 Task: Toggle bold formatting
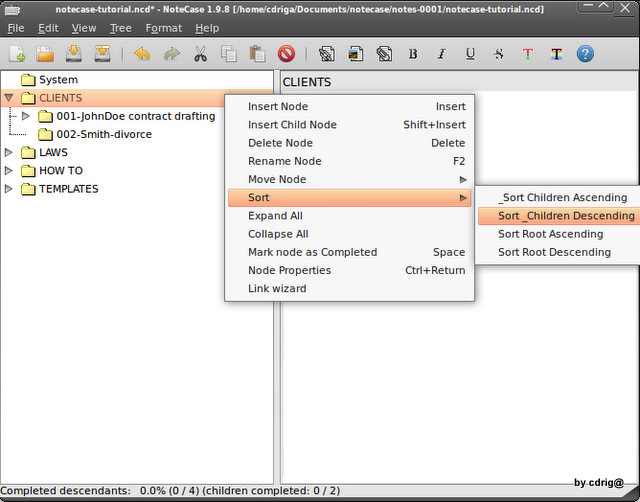413,54
